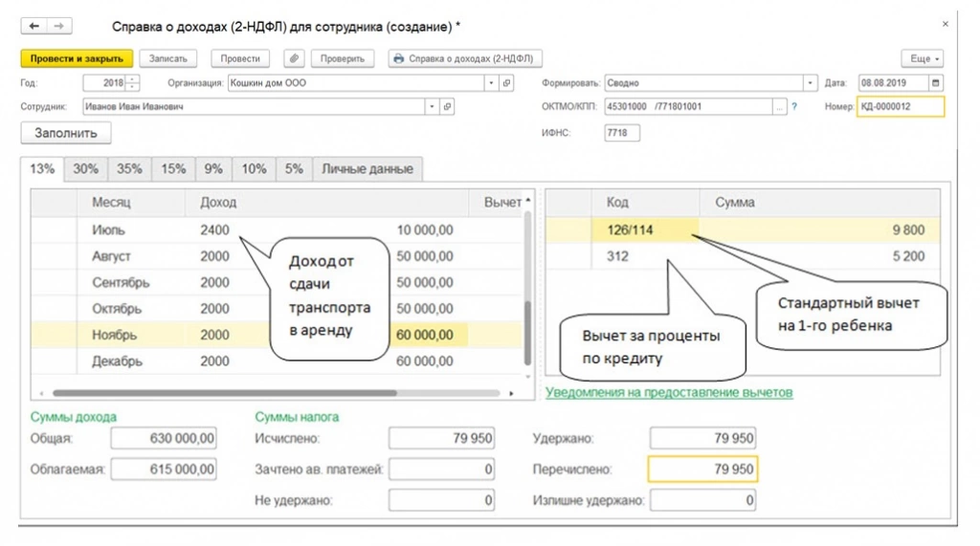
Task: Expand the Сотрудник dropdown list
Action: coord(432,107)
